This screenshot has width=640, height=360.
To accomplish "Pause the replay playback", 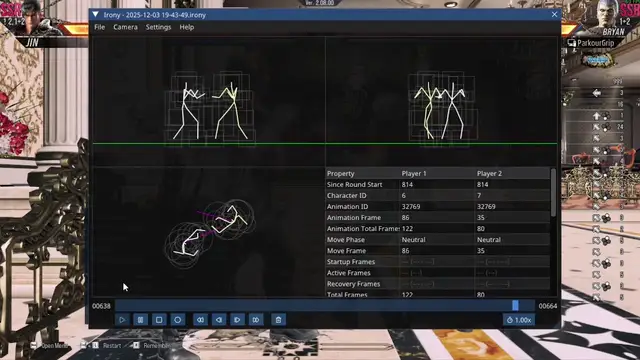I will point(140,320).
